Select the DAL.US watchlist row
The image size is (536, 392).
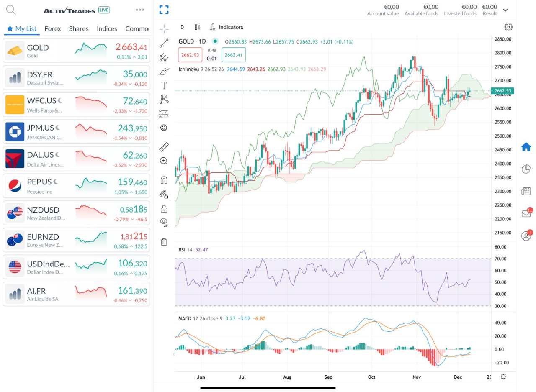[x=77, y=159]
